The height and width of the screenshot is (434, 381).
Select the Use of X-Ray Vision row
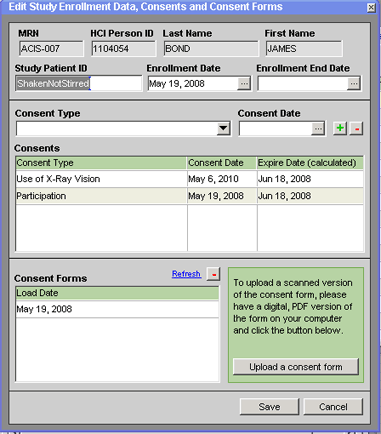(x=189, y=179)
